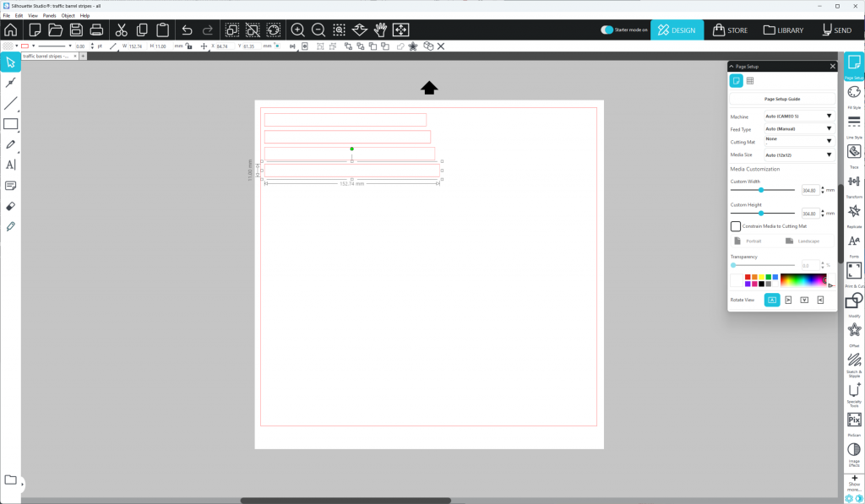Switch to traffic barrel stripes tab
The width and height of the screenshot is (865, 504).
click(x=46, y=57)
